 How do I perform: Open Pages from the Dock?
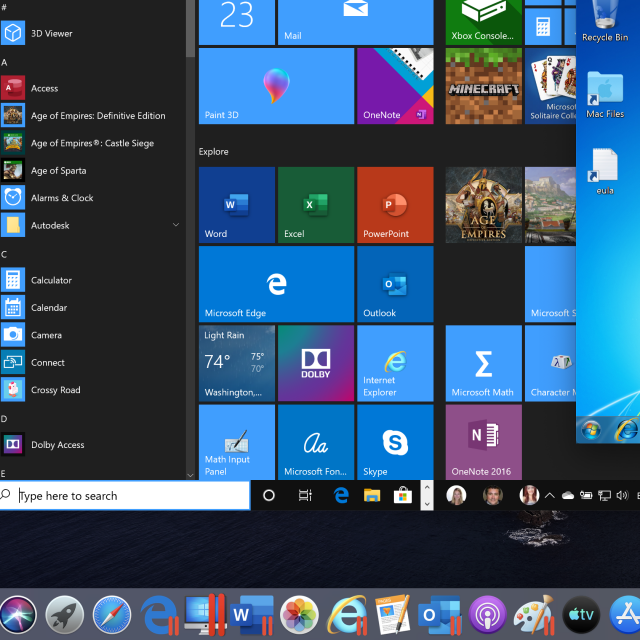click(x=393, y=615)
